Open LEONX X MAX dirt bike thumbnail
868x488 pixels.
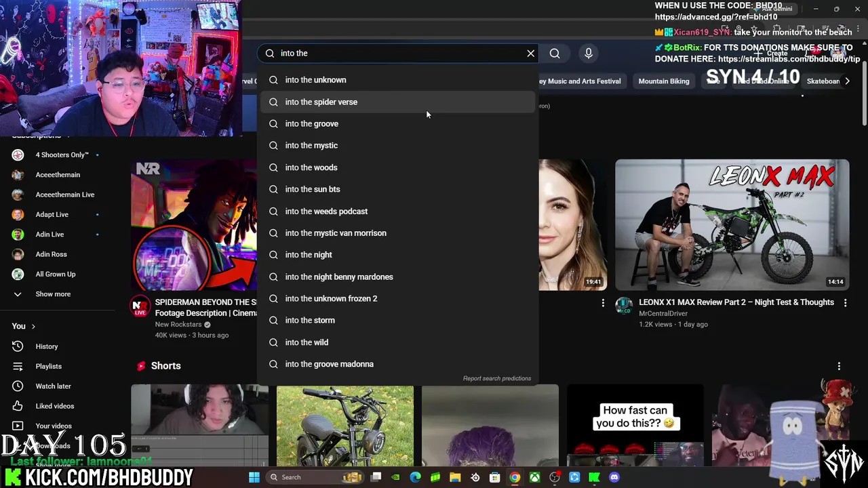pos(732,225)
